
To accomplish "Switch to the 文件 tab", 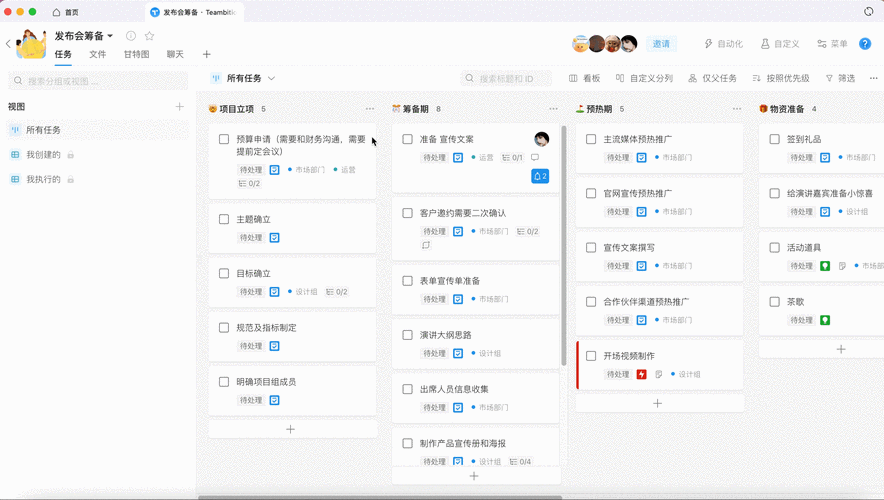I will tap(98, 54).
